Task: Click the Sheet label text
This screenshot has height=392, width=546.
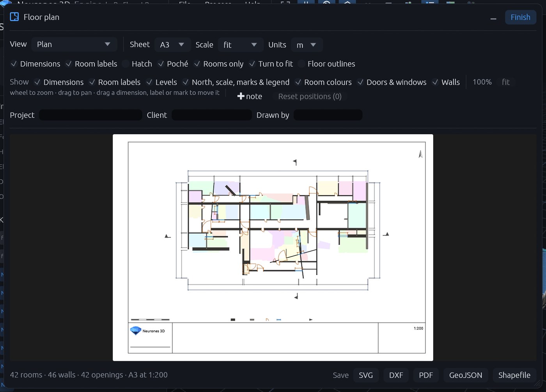Action: coord(140,44)
